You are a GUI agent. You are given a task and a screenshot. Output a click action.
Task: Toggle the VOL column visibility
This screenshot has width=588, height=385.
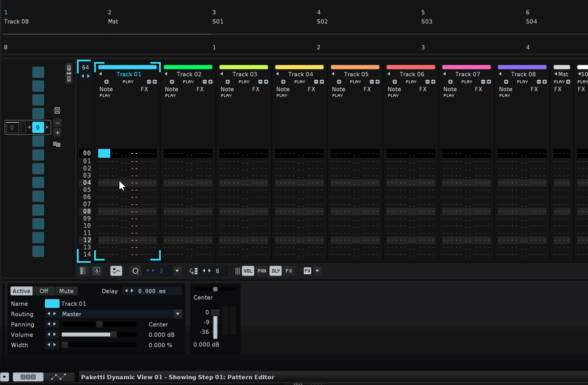point(247,271)
